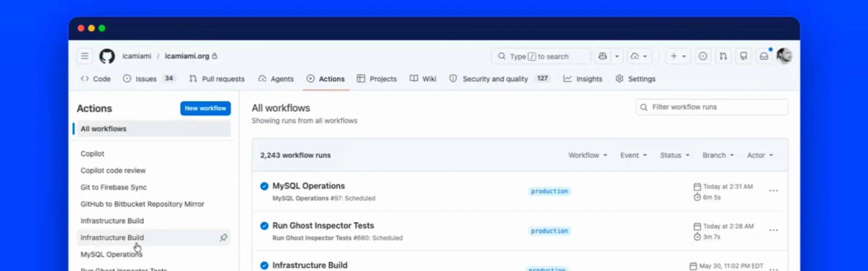The height and width of the screenshot is (271, 868).
Task: Expand the Branch filter dropdown
Action: tap(718, 155)
